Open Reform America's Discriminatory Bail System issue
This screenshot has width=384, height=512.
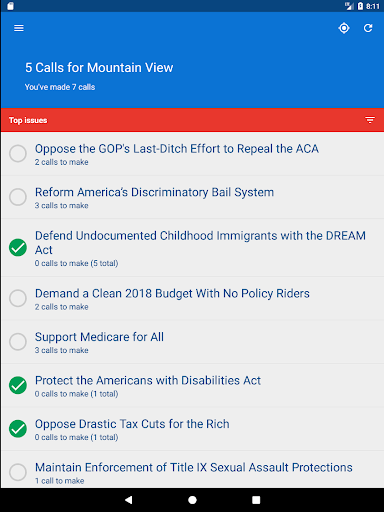click(192, 197)
